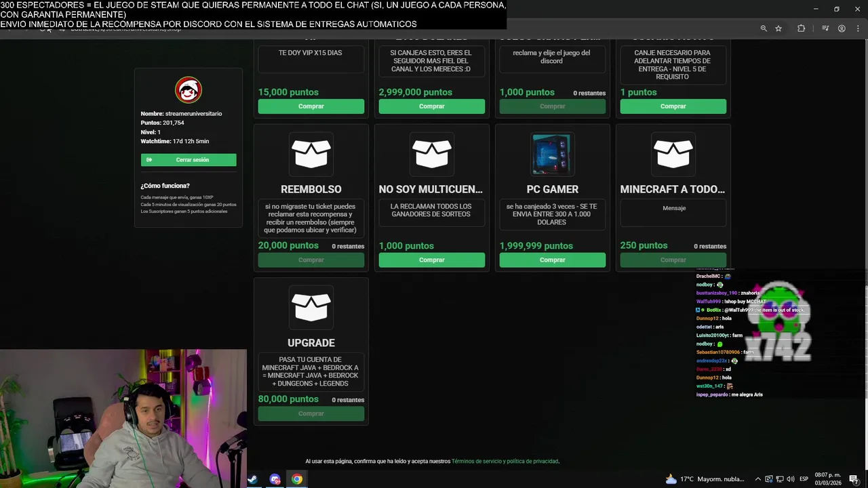Viewport: 868px width, 488px height.
Task: Open the Chrome three-dot menu
Action: pyautogui.click(x=858, y=28)
